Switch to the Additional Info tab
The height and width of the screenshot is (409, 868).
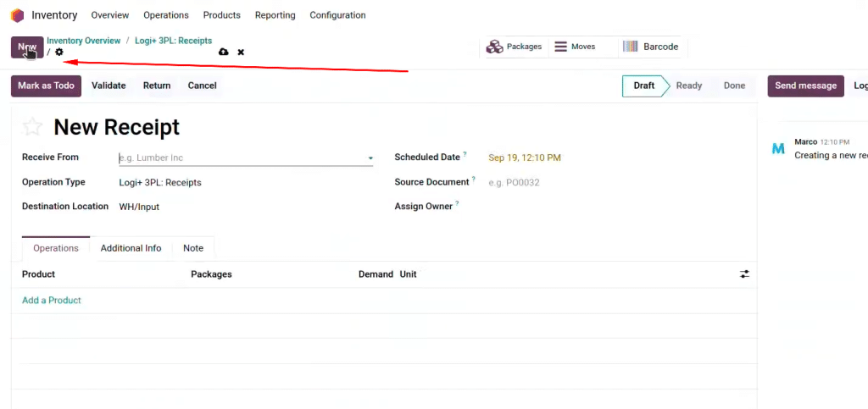(x=131, y=248)
